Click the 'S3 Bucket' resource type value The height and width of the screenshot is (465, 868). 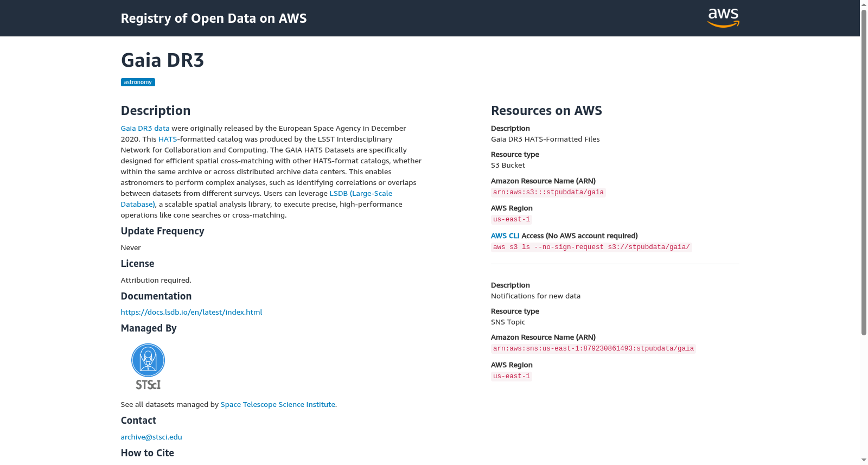click(x=508, y=165)
